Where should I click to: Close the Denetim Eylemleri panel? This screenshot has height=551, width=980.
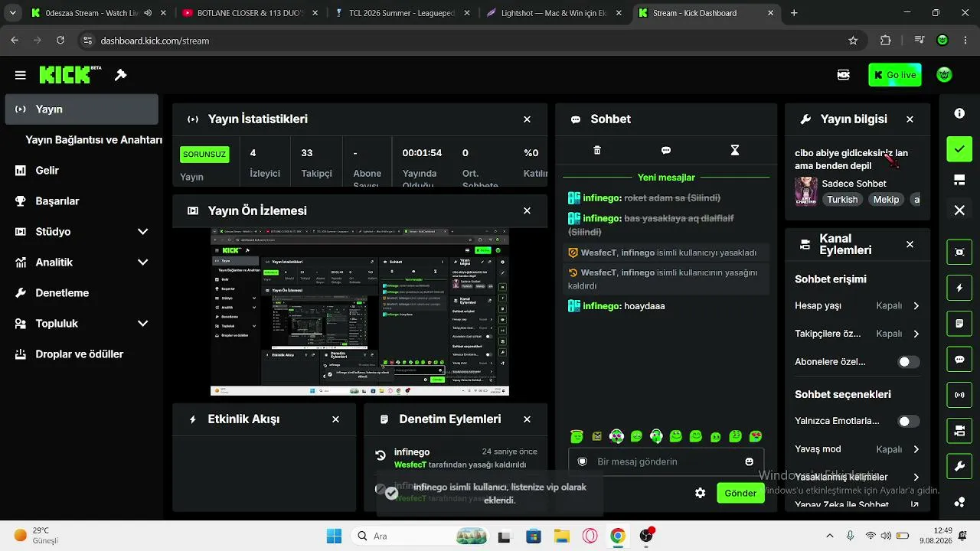tap(527, 419)
